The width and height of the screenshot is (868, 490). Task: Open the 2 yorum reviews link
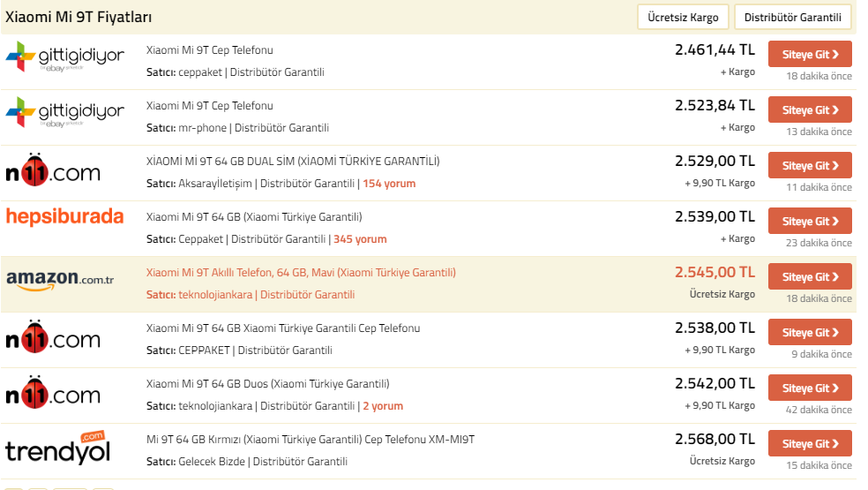(x=383, y=406)
